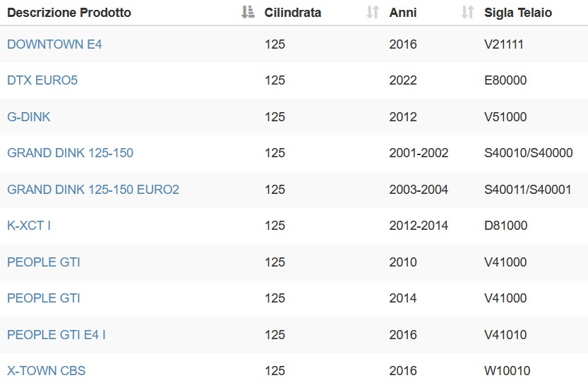Screen dimensions: 588x385
Task: Select the Sigla Telaio column header
Action: (518, 13)
